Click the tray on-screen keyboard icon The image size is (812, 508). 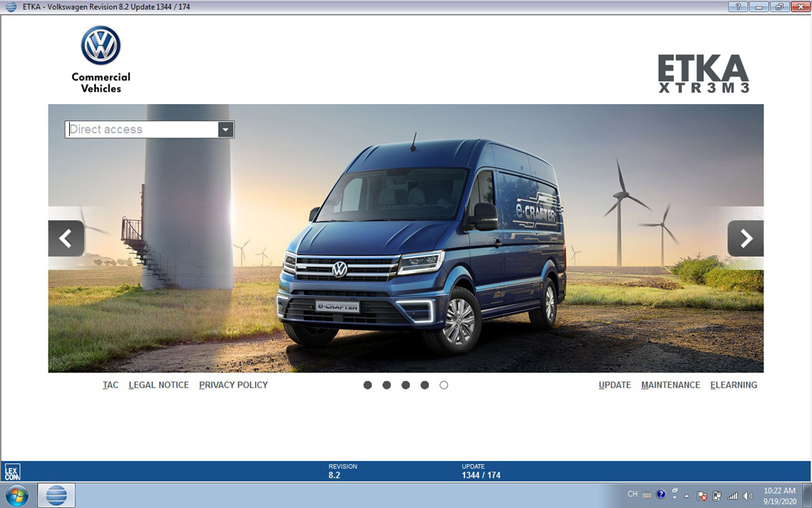click(647, 494)
